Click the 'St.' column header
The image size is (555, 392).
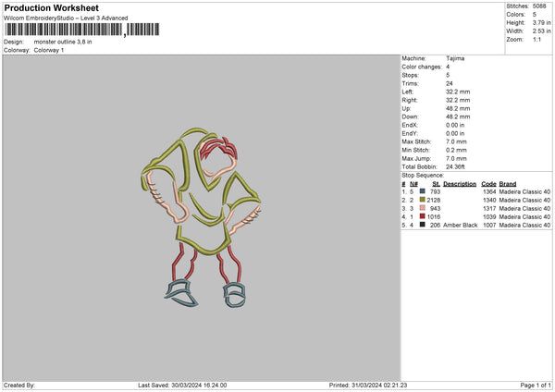(x=437, y=184)
